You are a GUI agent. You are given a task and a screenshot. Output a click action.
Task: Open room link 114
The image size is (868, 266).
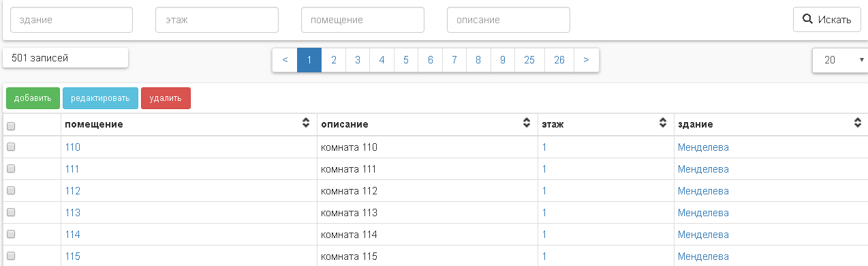coord(72,235)
